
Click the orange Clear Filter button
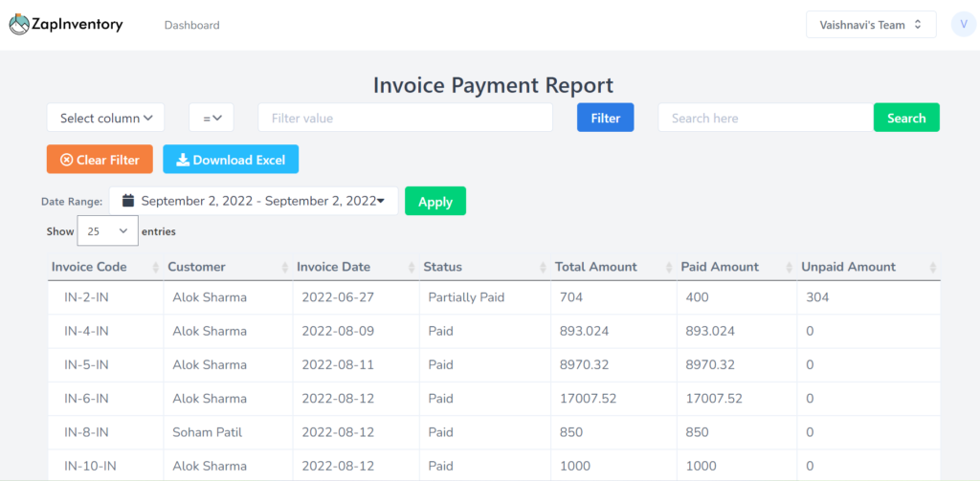click(100, 160)
